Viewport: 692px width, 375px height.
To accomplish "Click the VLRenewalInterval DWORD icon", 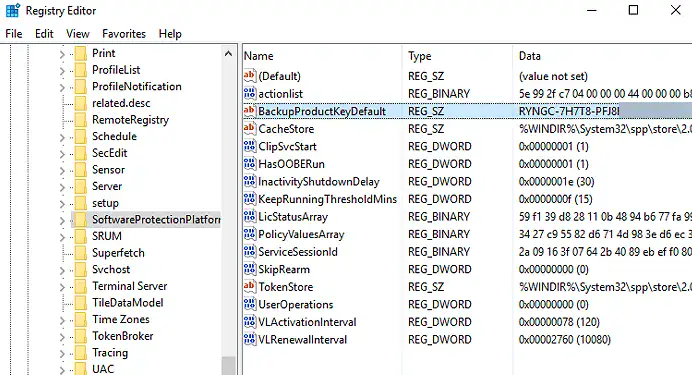I will (x=249, y=339).
